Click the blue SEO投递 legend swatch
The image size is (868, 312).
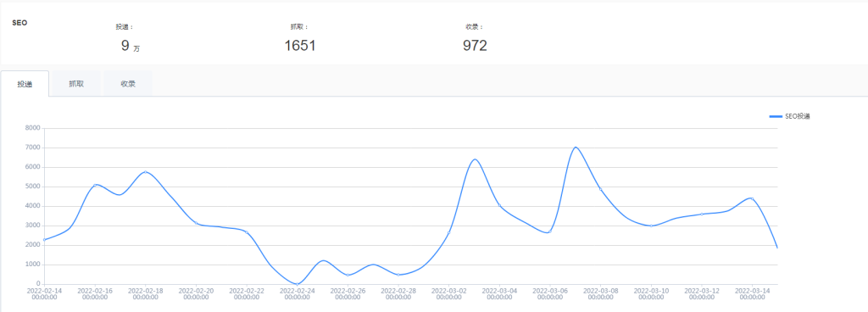[x=776, y=116]
